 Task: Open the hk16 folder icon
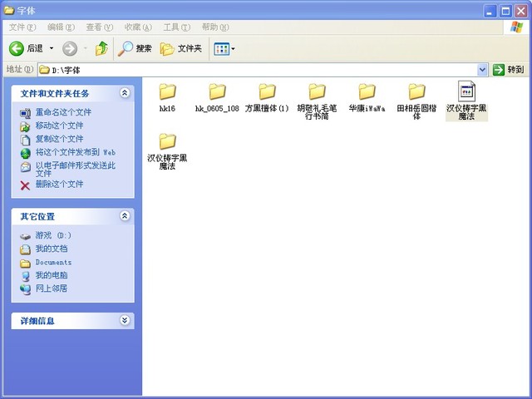pyautogui.click(x=167, y=91)
